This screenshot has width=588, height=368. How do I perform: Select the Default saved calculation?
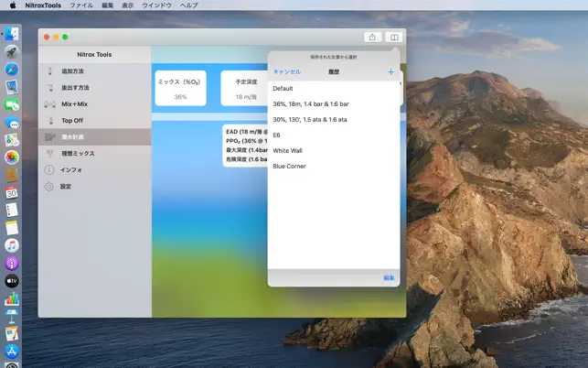click(x=334, y=89)
